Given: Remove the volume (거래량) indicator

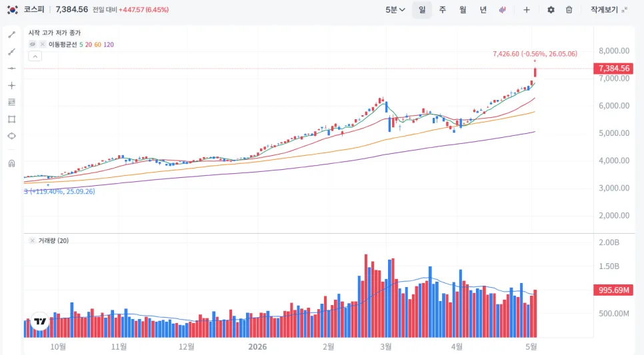Looking at the screenshot, I should [x=32, y=240].
